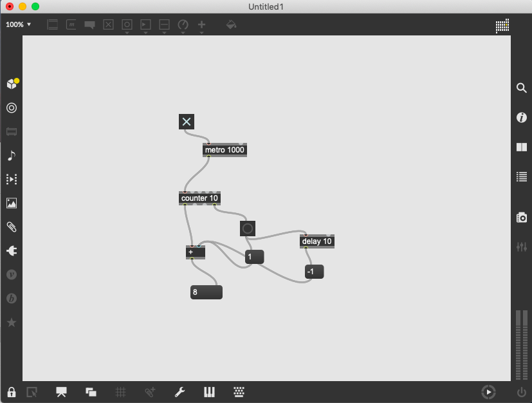Open the Max console list icon

tap(522, 176)
